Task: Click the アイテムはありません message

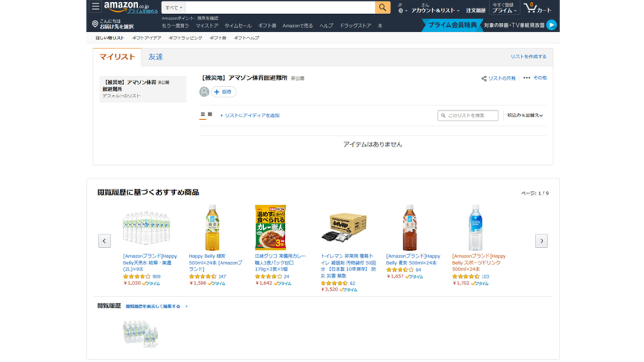Action: pos(373,144)
